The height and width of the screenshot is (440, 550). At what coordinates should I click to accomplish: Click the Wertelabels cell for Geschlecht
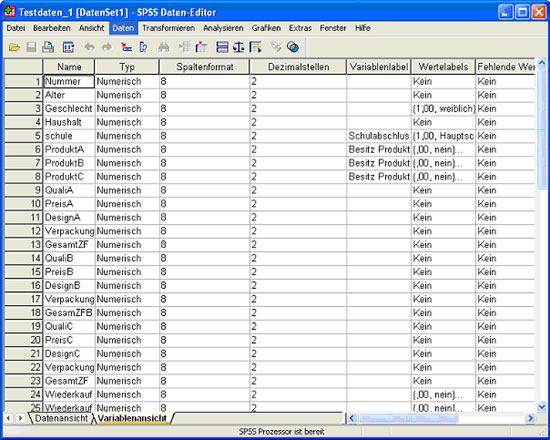coord(443,109)
